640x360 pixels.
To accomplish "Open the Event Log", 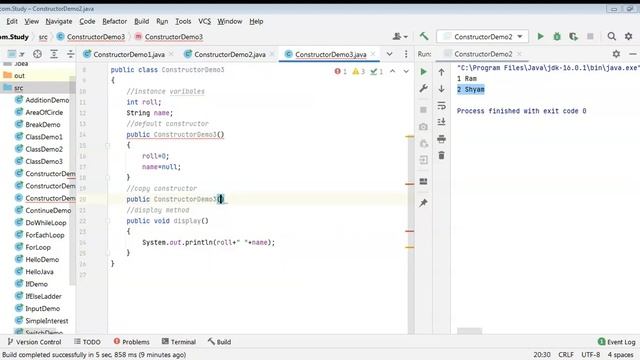I will coord(617,342).
